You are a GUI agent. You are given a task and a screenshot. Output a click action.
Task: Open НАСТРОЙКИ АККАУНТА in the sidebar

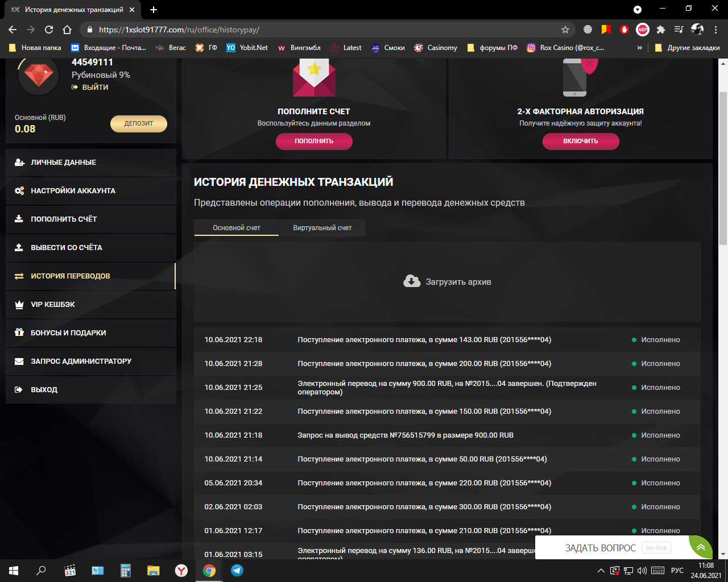[x=91, y=191]
